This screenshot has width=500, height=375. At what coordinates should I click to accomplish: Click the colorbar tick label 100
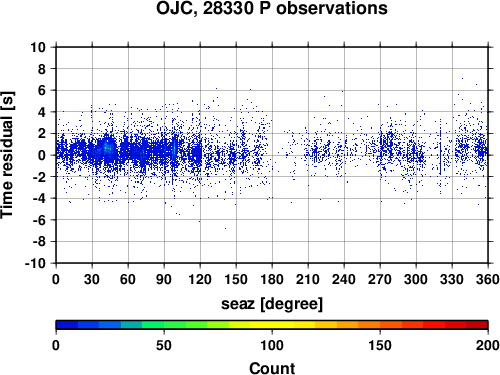[272, 345]
